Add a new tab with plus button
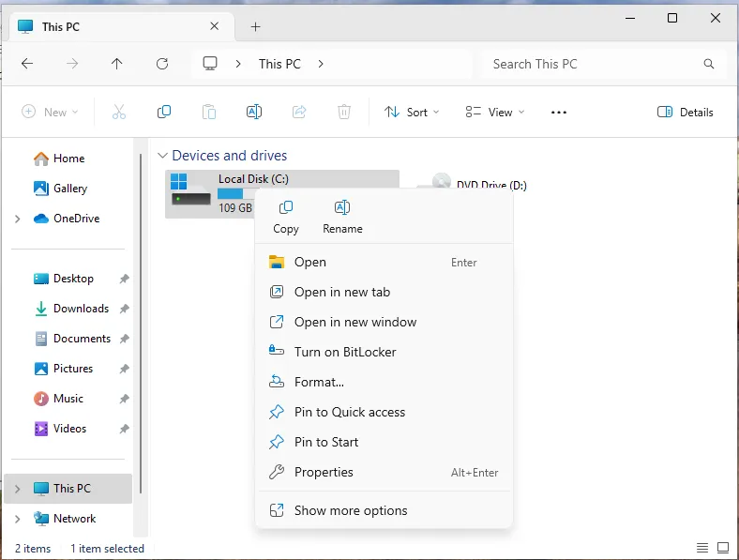 (255, 26)
